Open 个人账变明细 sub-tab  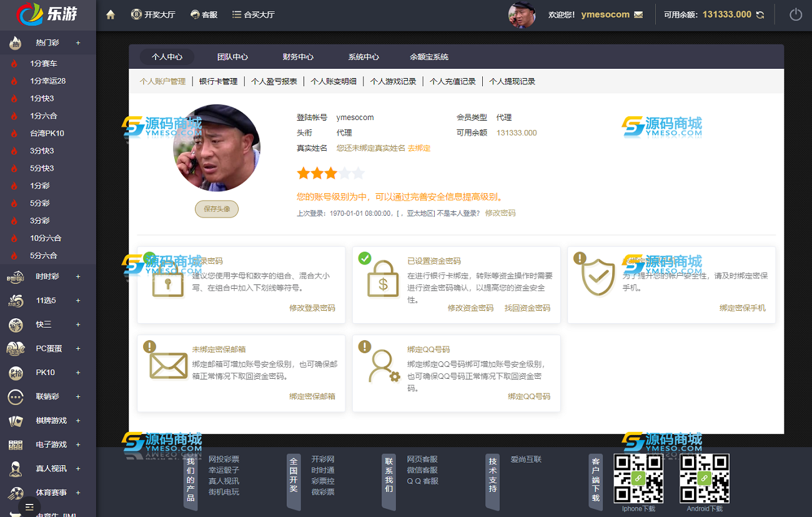(334, 81)
